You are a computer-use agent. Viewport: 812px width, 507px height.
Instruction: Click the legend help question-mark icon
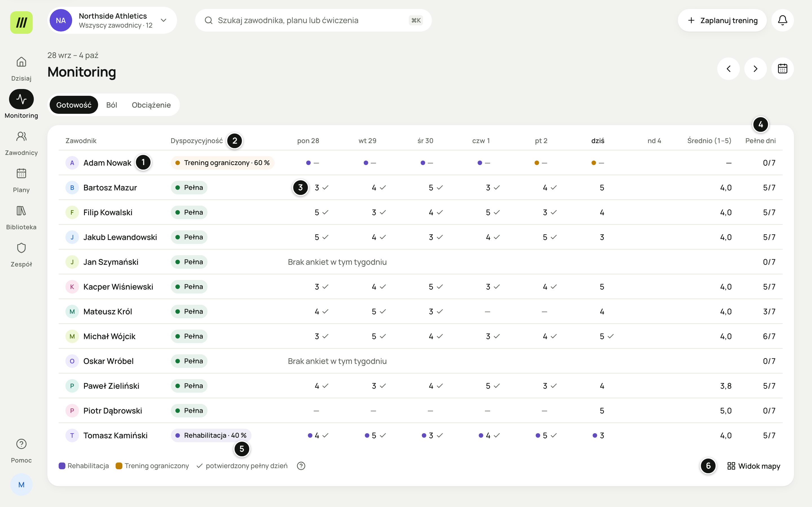[x=301, y=466]
